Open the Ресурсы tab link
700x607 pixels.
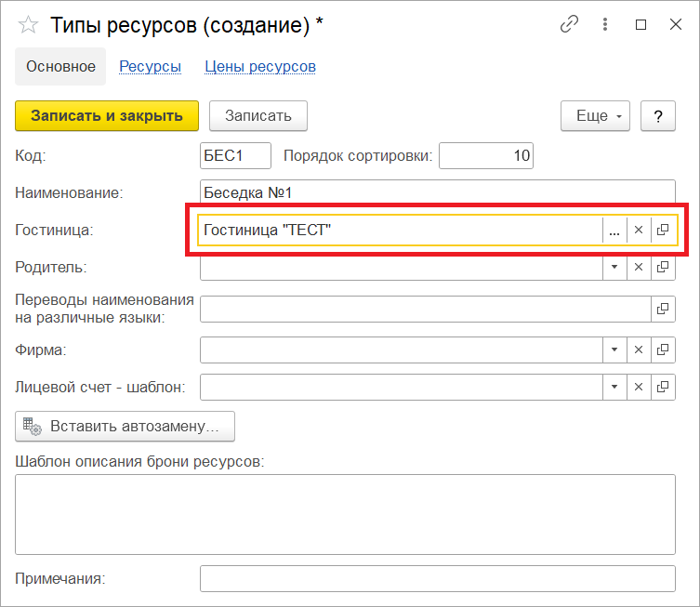[x=150, y=67]
